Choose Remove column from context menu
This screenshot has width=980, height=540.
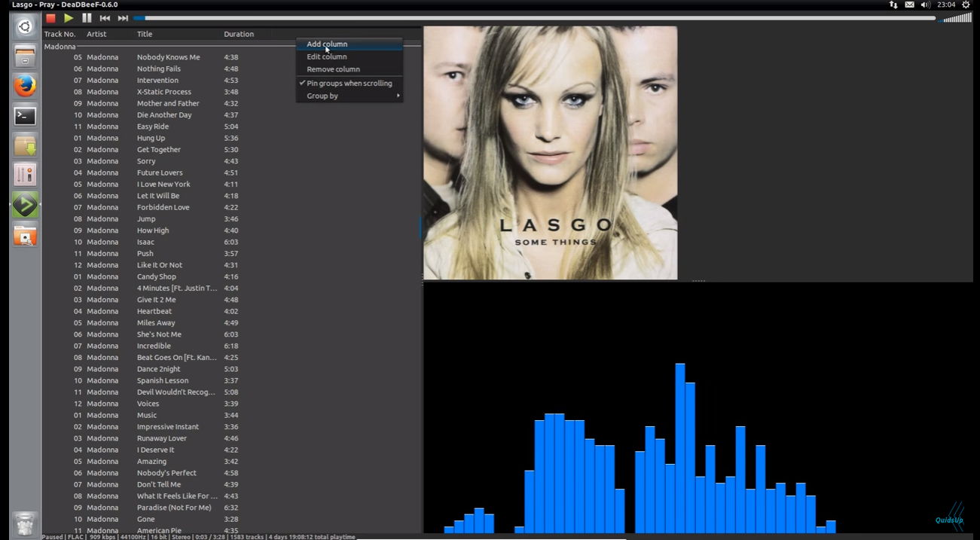click(350, 69)
